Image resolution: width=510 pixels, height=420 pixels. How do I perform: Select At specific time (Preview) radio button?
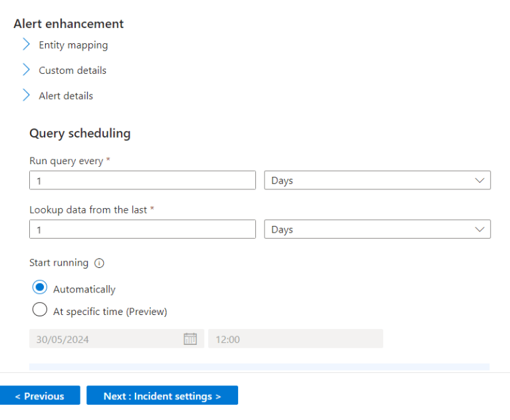click(x=40, y=310)
